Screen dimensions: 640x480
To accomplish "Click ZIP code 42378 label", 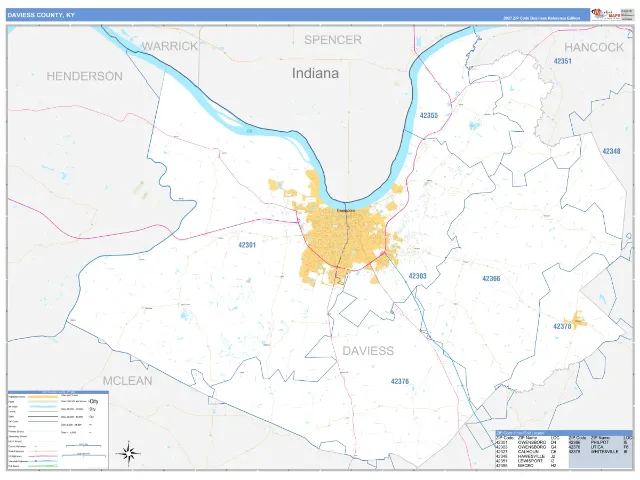I will (562, 327).
